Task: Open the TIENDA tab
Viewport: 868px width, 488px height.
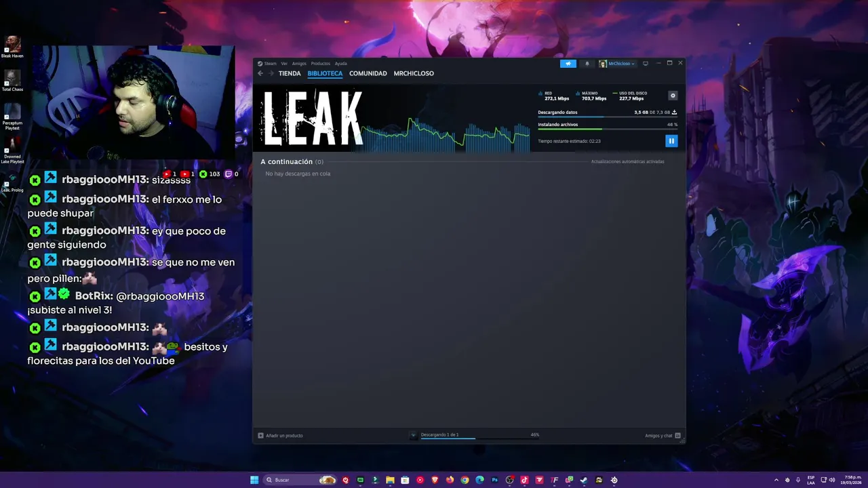Action: (x=290, y=73)
